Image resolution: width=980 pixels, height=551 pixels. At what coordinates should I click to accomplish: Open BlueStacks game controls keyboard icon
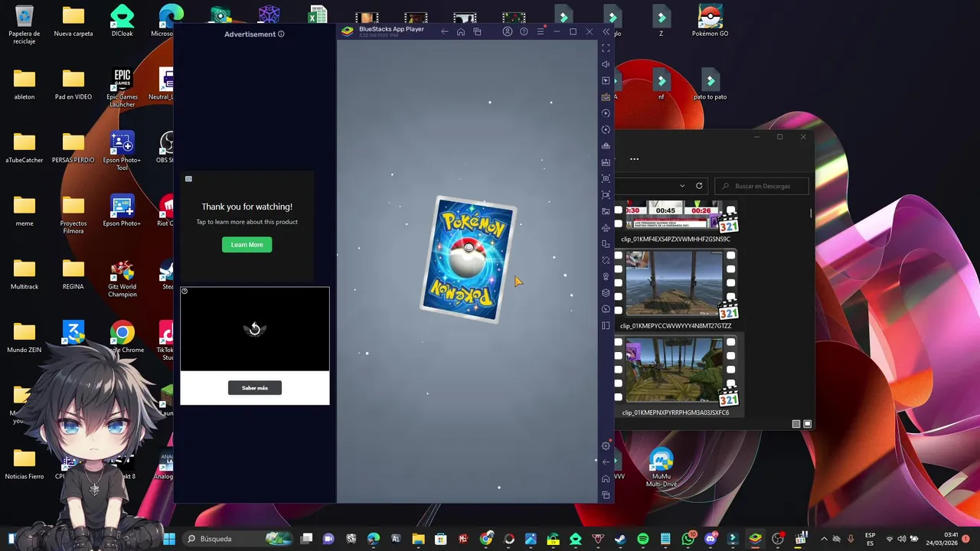pyautogui.click(x=606, y=97)
